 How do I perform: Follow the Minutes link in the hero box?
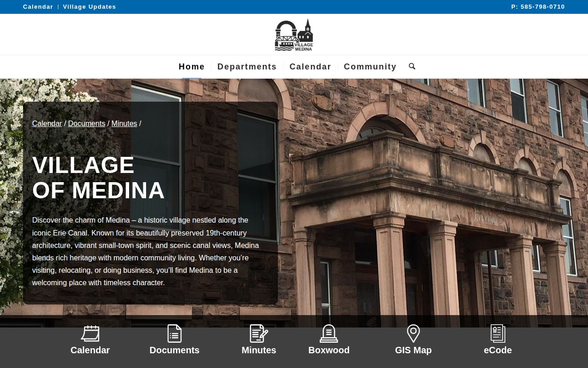point(124,124)
